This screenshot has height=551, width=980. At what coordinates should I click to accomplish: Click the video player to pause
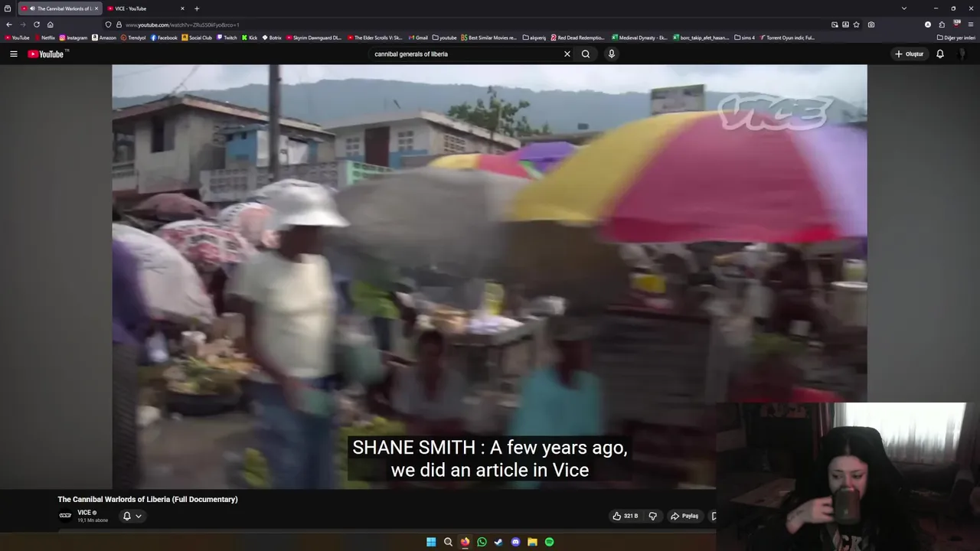click(489, 276)
